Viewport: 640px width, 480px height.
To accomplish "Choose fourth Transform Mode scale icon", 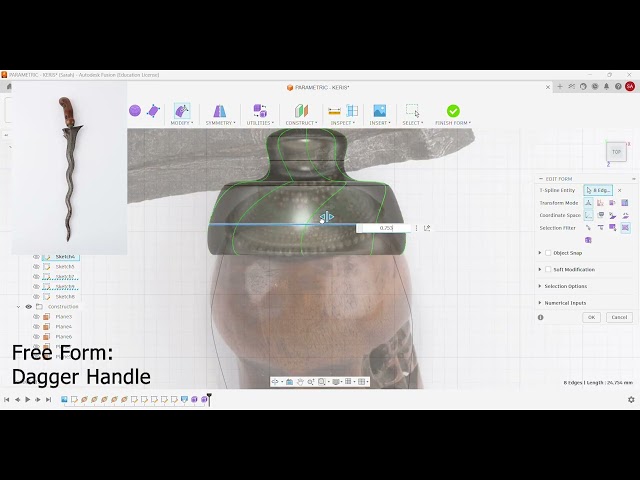I will (625, 203).
